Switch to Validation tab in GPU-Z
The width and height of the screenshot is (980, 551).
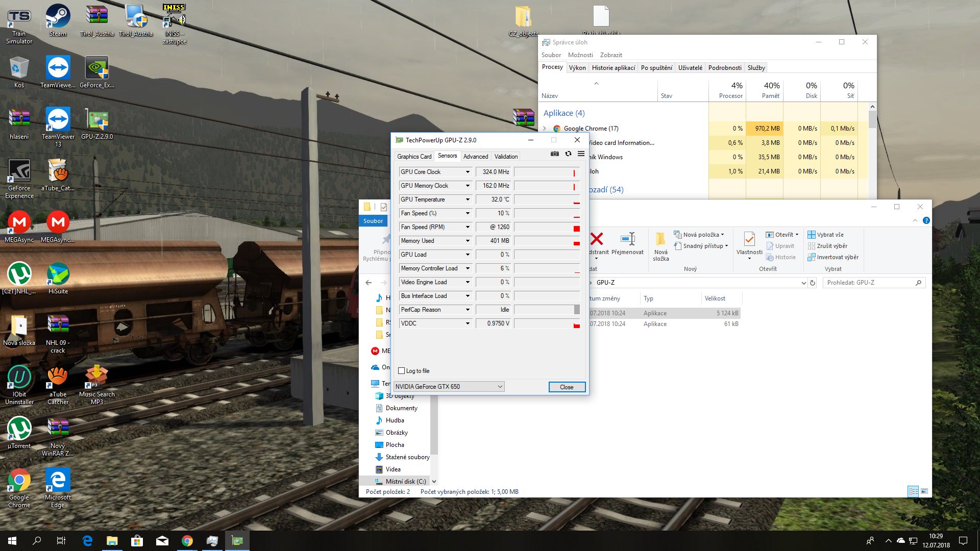point(506,157)
